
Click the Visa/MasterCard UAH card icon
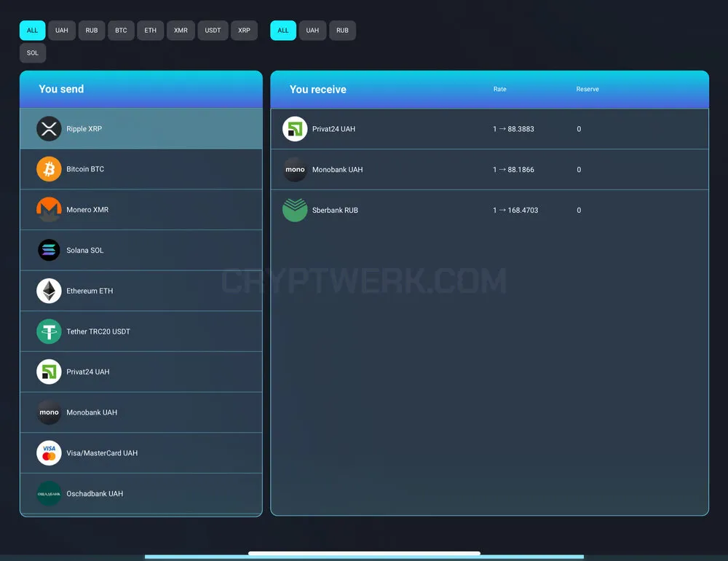pyautogui.click(x=49, y=453)
